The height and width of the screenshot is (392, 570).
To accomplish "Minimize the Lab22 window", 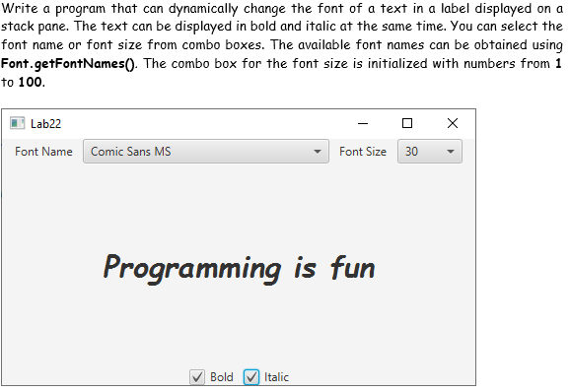I will click(x=363, y=123).
